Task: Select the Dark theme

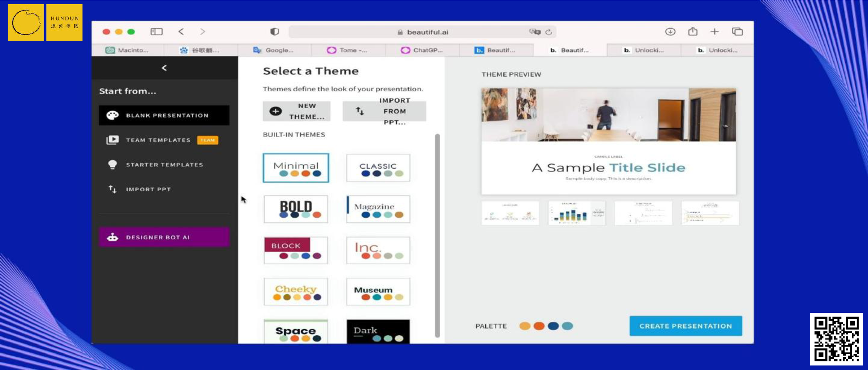Action: tap(378, 331)
